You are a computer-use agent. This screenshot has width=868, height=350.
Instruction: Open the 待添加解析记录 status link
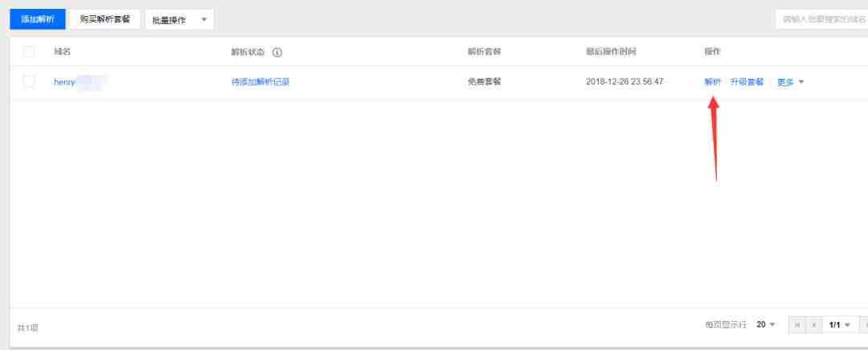[x=260, y=82]
